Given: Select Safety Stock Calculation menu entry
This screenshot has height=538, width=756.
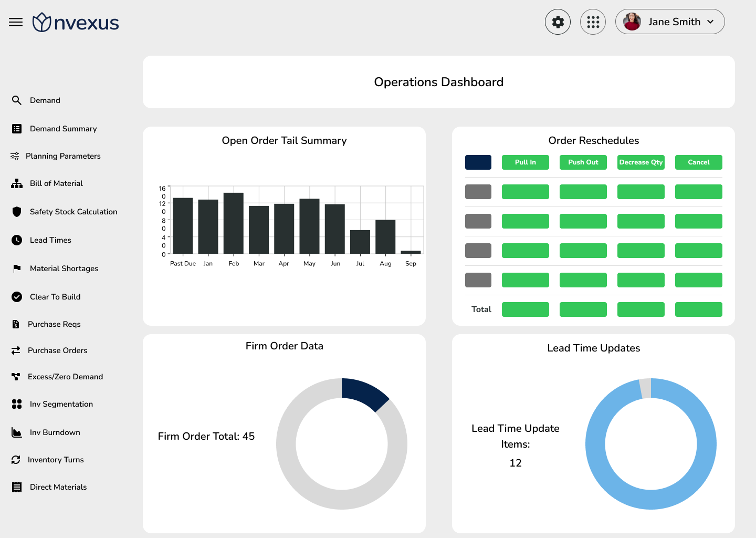Looking at the screenshot, I should pyautogui.click(x=73, y=212).
